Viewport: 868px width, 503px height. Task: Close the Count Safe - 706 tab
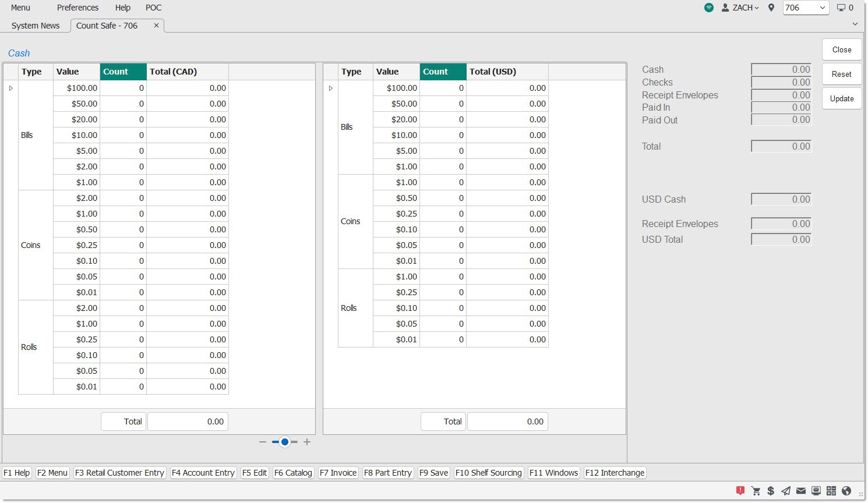tap(156, 26)
